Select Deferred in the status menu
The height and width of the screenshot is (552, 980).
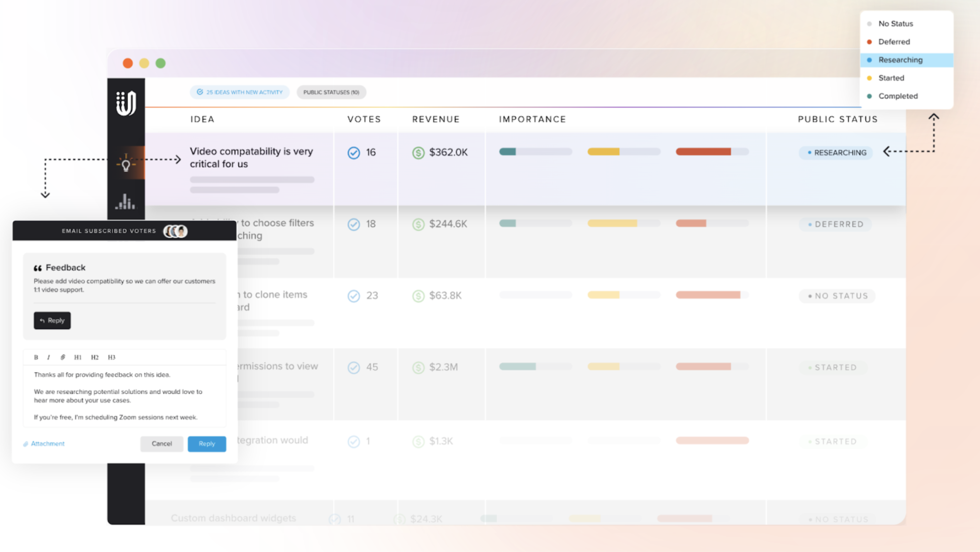pyautogui.click(x=906, y=42)
